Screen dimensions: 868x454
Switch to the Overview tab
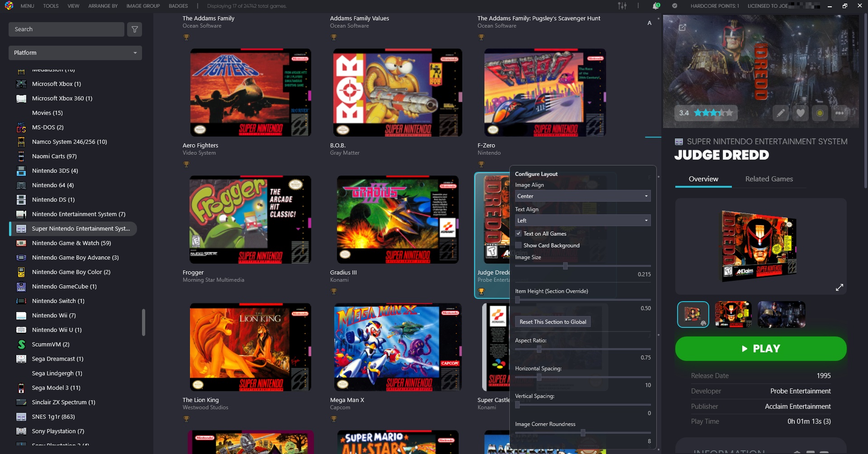click(703, 179)
